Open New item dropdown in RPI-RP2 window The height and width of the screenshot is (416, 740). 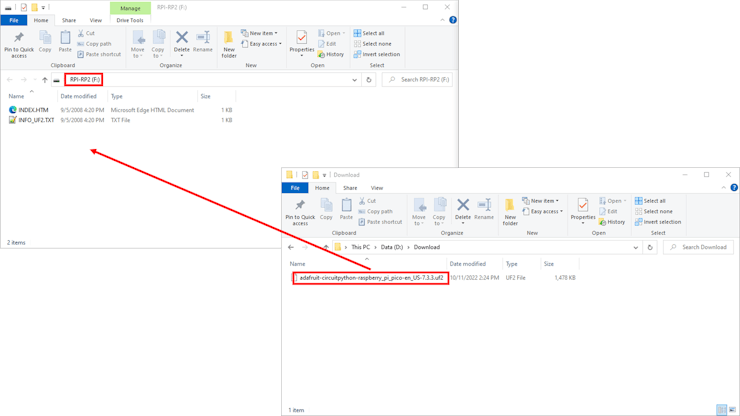click(x=259, y=33)
